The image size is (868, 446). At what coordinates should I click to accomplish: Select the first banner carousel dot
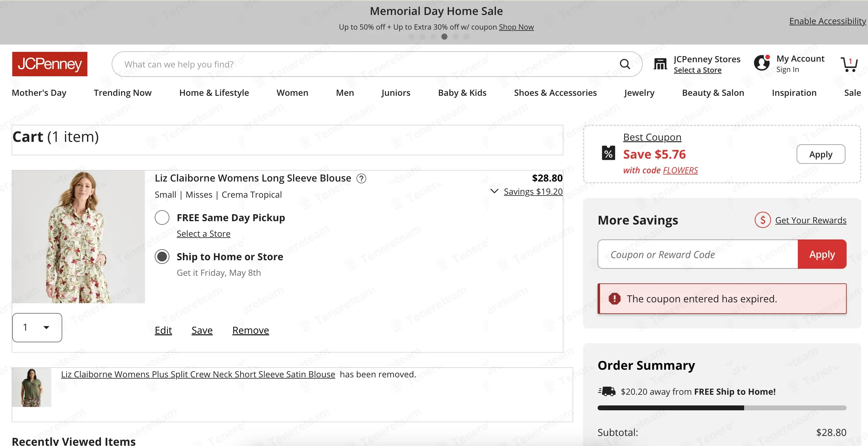[x=411, y=36]
